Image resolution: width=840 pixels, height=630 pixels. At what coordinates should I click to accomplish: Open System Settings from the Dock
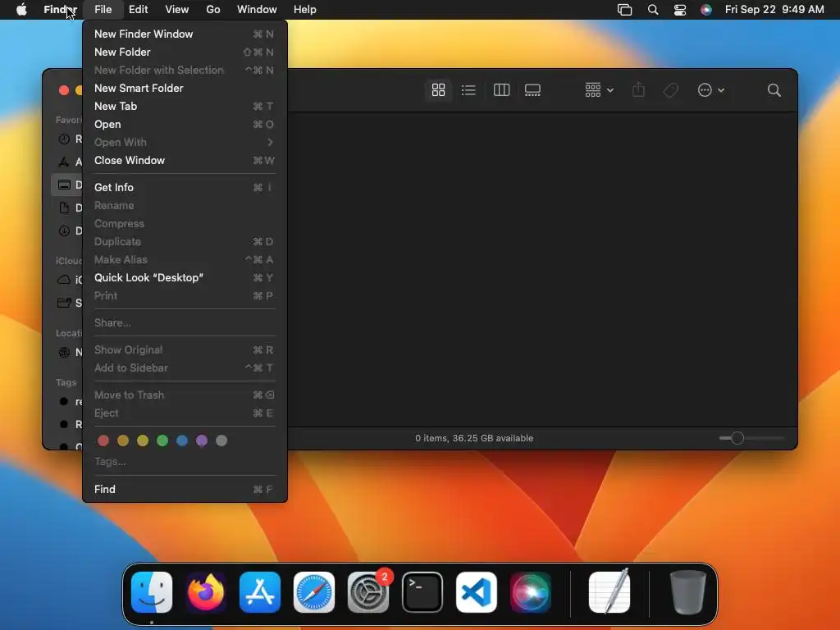point(368,592)
